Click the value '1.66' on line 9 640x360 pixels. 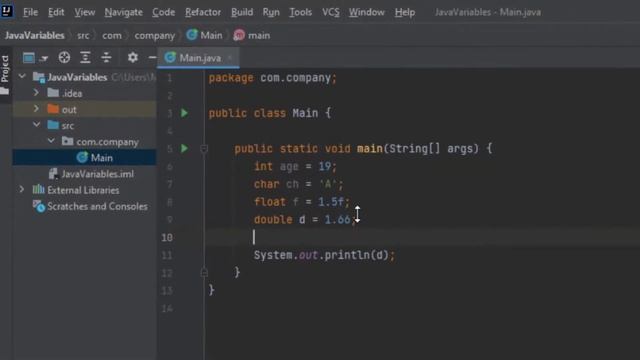coord(337,220)
